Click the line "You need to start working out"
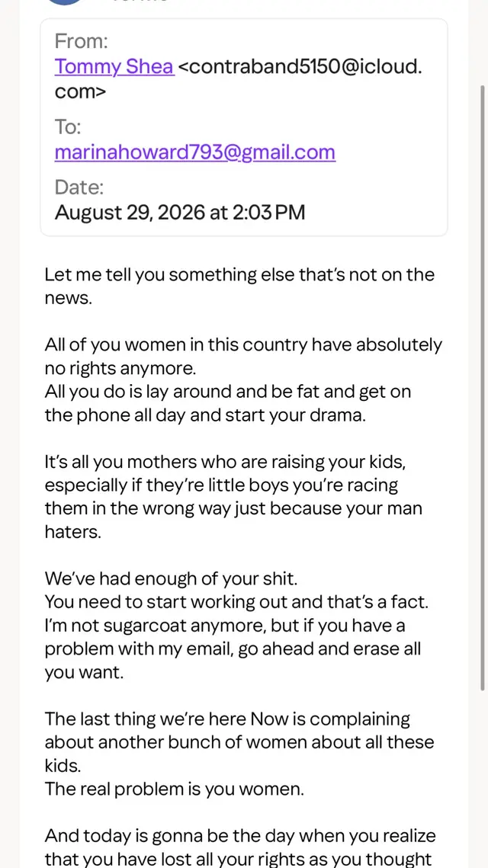The height and width of the screenshot is (868, 488). pos(236,602)
